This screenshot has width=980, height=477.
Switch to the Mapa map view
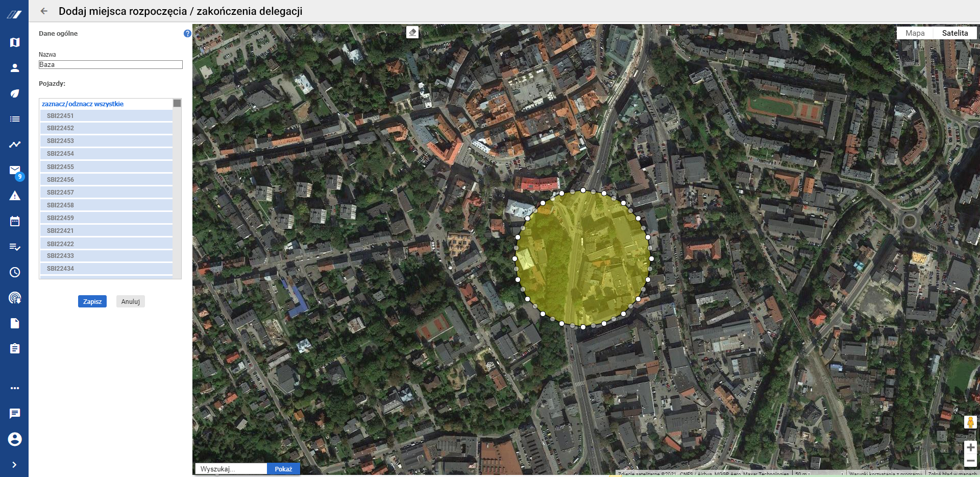[x=915, y=33]
